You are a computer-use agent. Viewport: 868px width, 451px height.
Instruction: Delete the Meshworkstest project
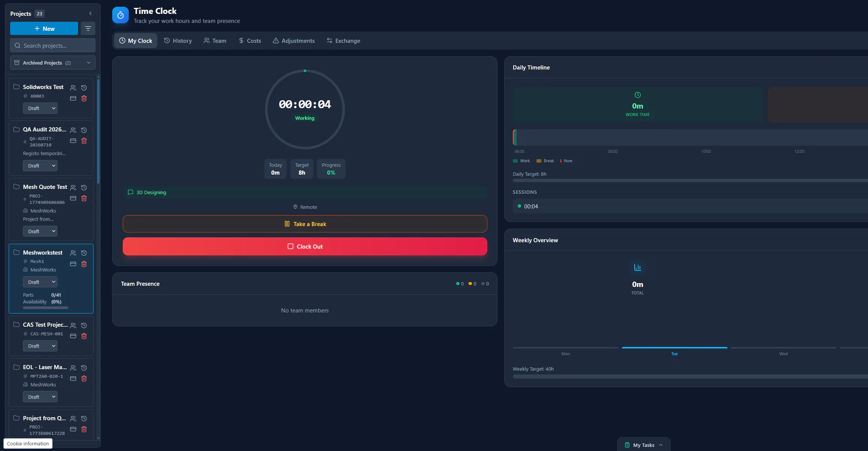point(84,264)
